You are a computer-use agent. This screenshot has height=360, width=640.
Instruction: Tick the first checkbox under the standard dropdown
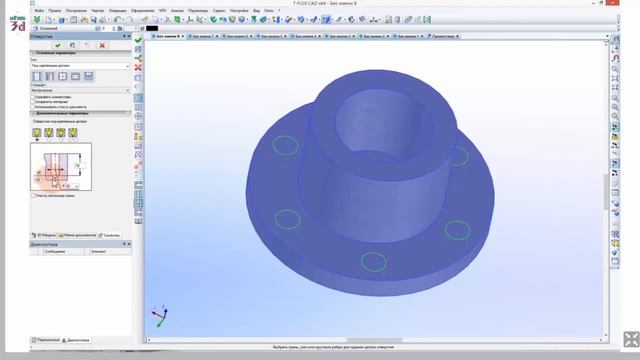[x=33, y=97]
